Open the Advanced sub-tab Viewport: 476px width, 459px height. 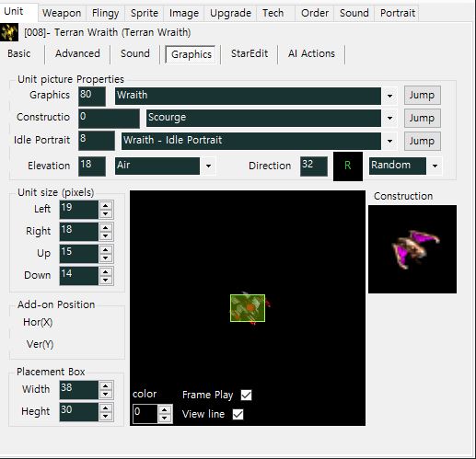77,53
